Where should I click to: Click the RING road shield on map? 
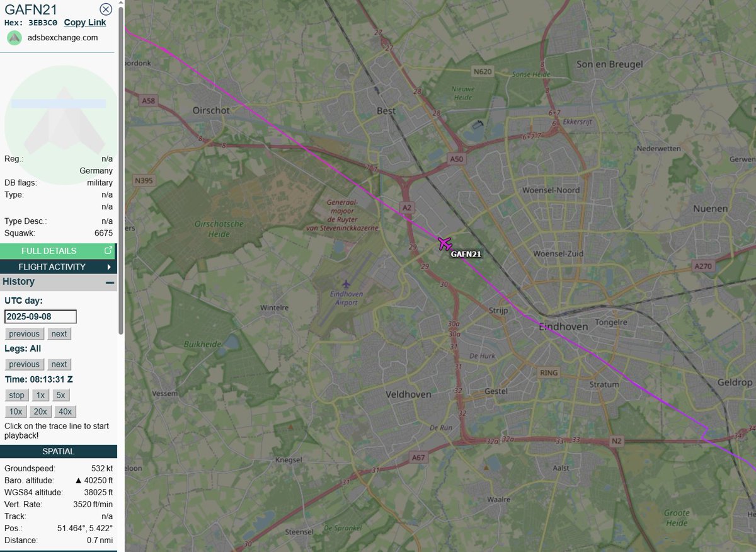coord(549,372)
